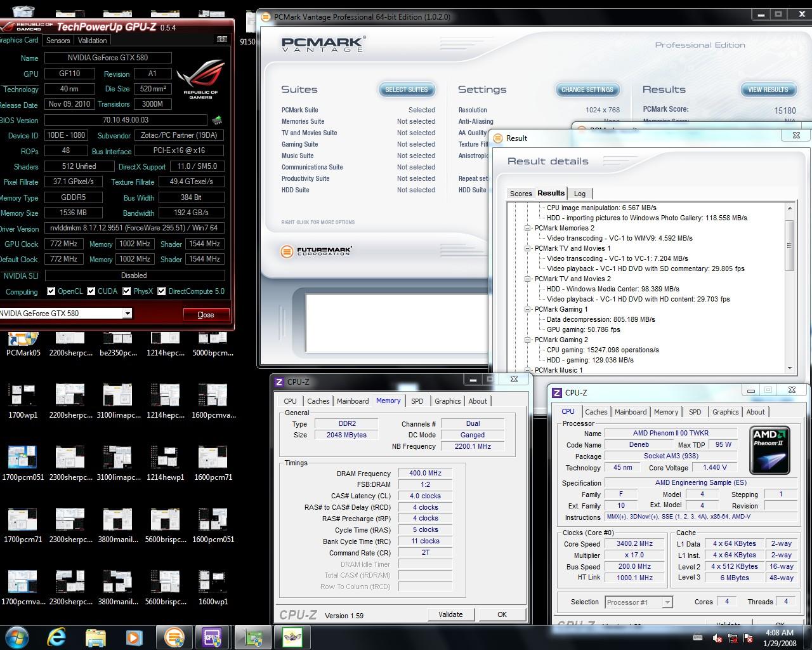
Task: Select the 1700pcm71 desktop file
Action: tap(23, 525)
